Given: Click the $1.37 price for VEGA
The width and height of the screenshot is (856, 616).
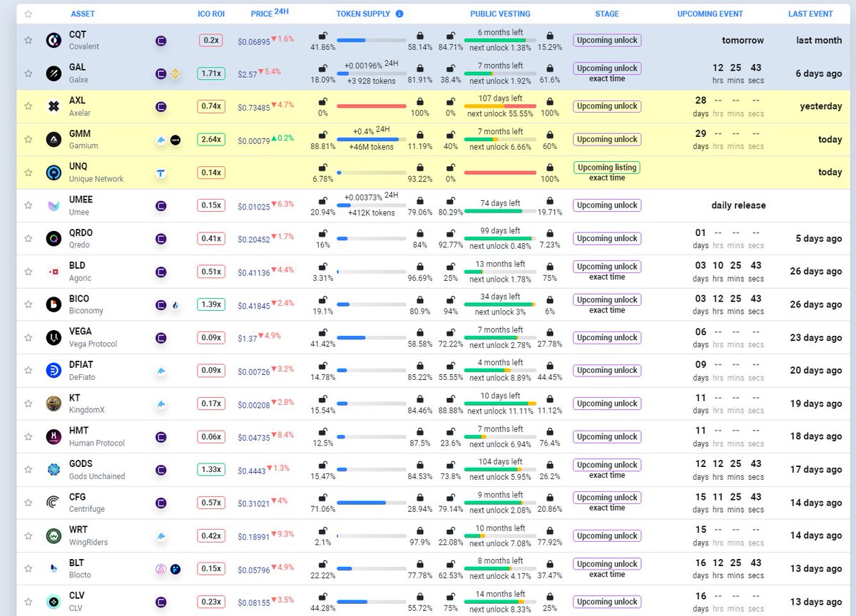Looking at the screenshot, I should [247, 338].
